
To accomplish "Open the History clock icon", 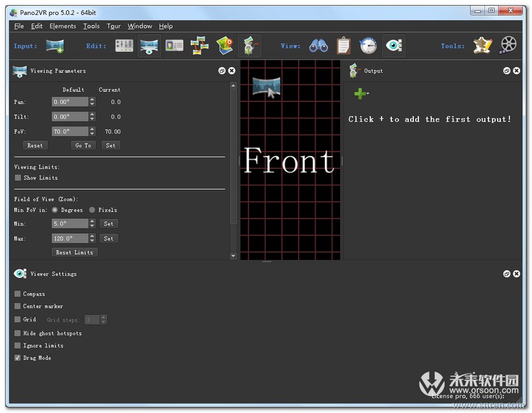I will pos(368,46).
